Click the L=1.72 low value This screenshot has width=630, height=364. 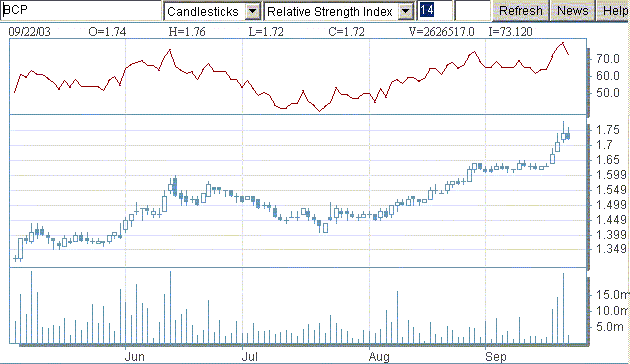(x=266, y=31)
